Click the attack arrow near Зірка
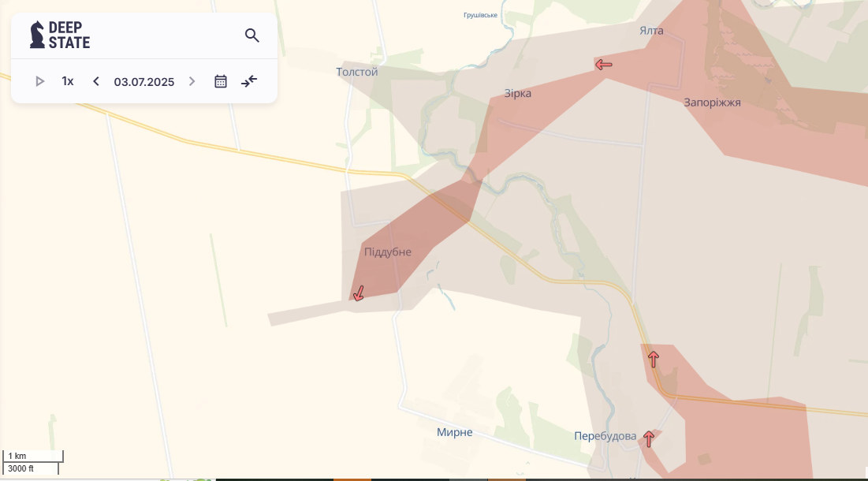 [x=604, y=65]
